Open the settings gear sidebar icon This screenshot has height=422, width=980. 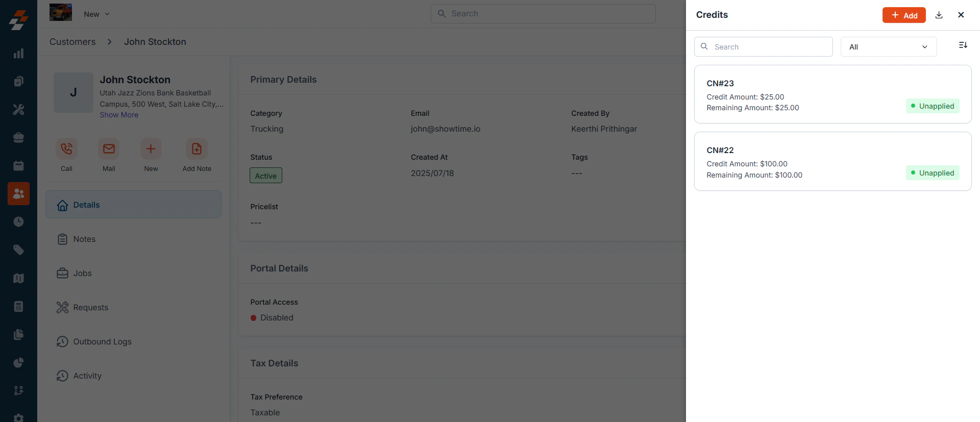[x=18, y=417]
